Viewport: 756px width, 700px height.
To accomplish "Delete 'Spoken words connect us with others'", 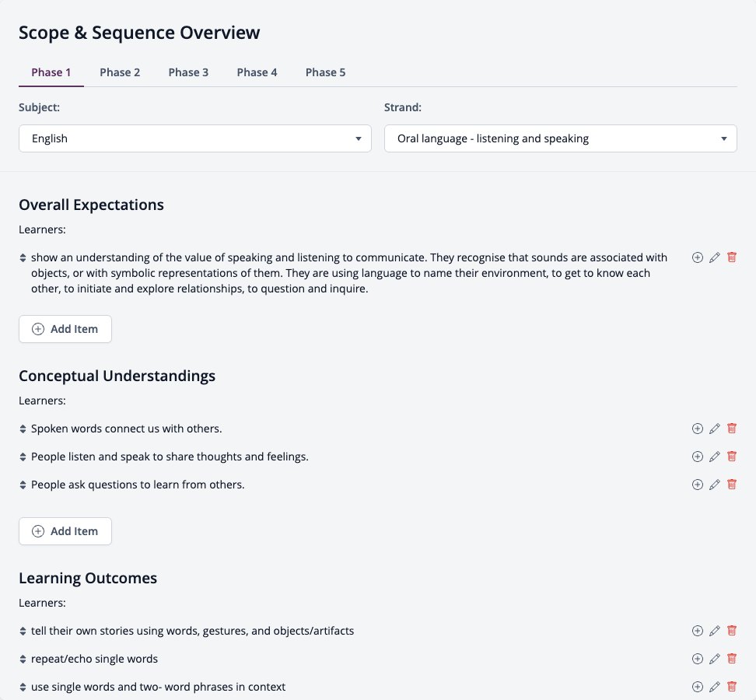I will (x=731, y=428).
